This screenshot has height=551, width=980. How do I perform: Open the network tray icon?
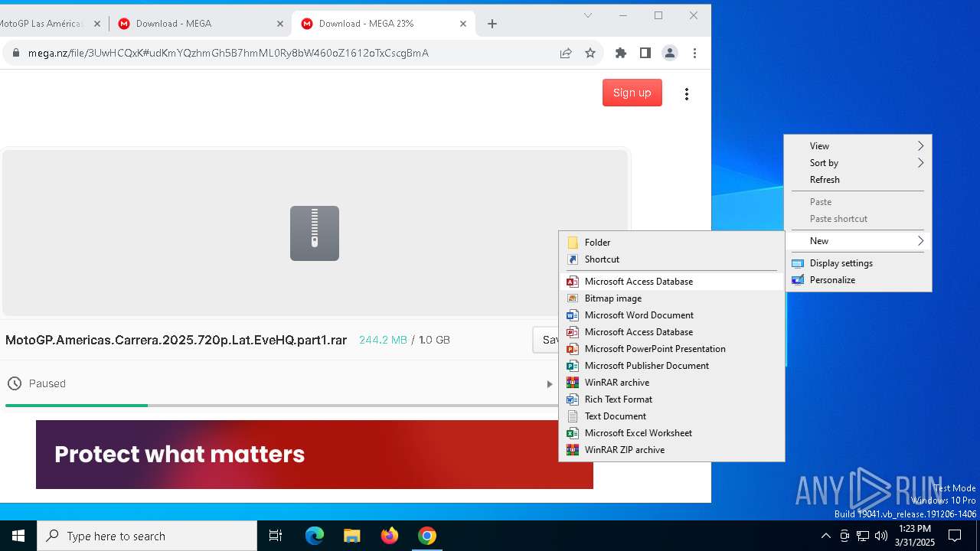click(x=863, y=536)
